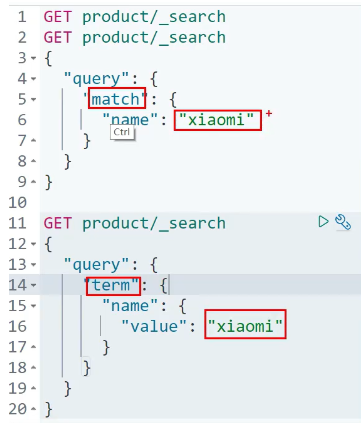Fold the "term" block at line 14
This screenshot has width=363, height=423.
tap(34, 285)
